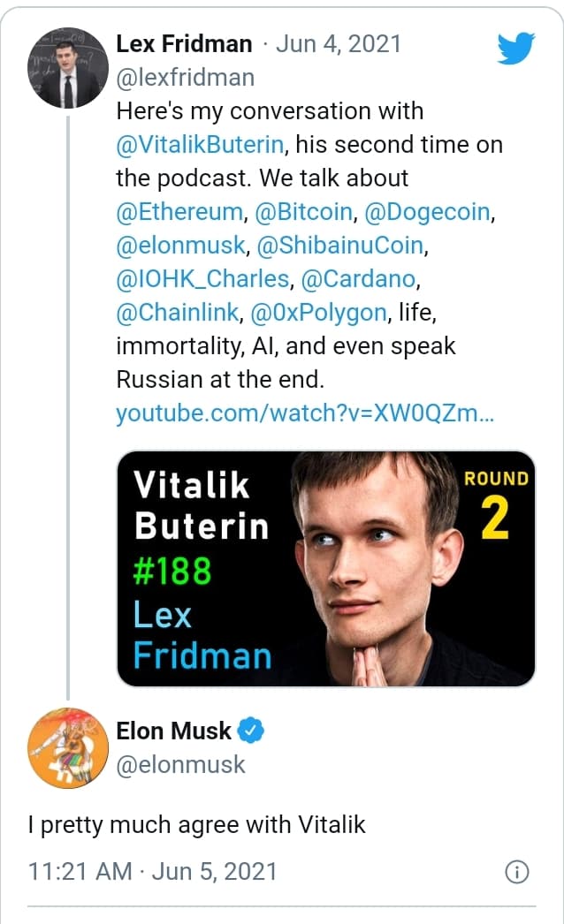Open the @Dogecoin mention

pos(423,211)
